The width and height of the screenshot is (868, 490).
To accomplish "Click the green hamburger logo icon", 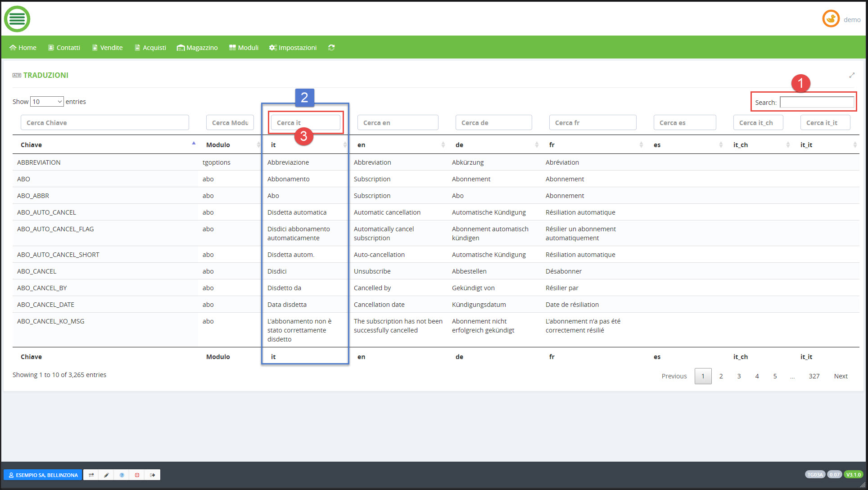I will 17,19.
